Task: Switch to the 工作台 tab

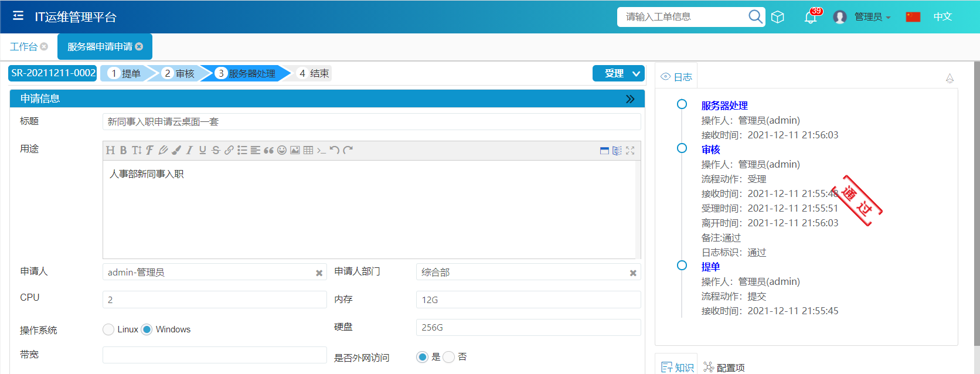Action: [23, 47]
